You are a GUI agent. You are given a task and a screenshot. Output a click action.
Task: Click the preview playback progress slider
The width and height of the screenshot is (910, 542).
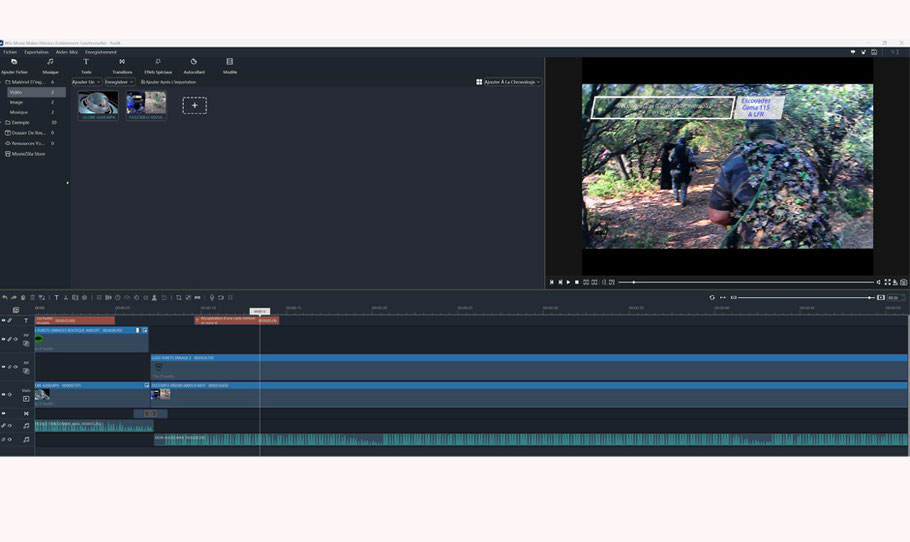746,282
